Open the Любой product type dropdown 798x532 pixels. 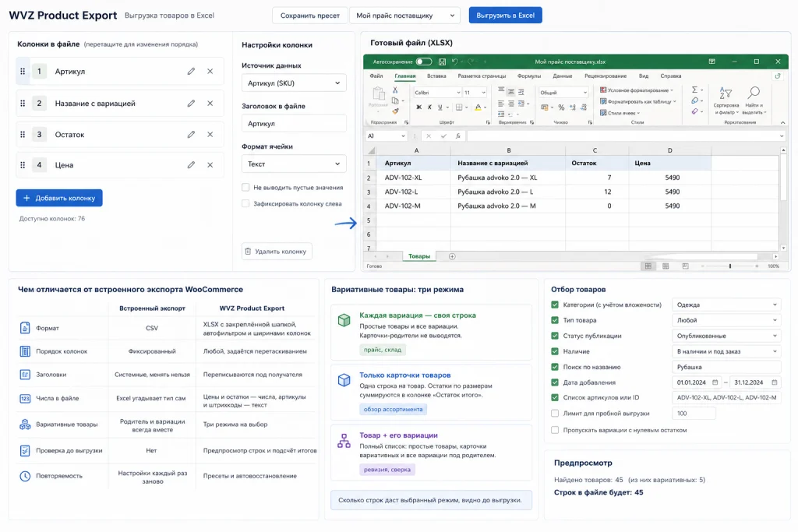(x=726, y=320)
